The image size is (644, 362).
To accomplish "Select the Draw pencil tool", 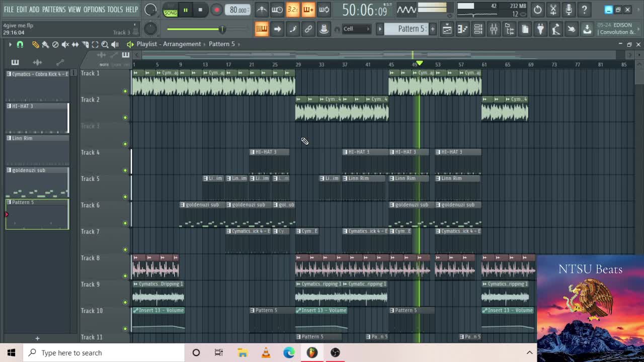I will tap(35, 44).
